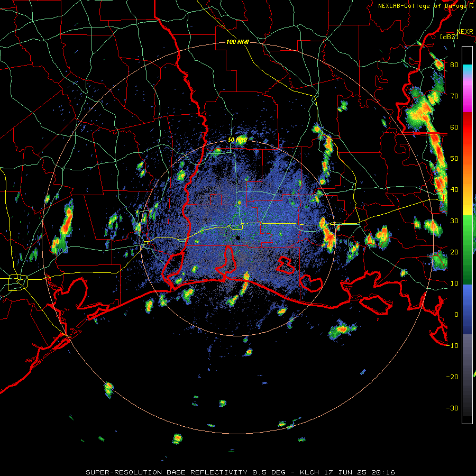Click the reflectivity color scale bar

pyautogui.click(x=467, y=235)
